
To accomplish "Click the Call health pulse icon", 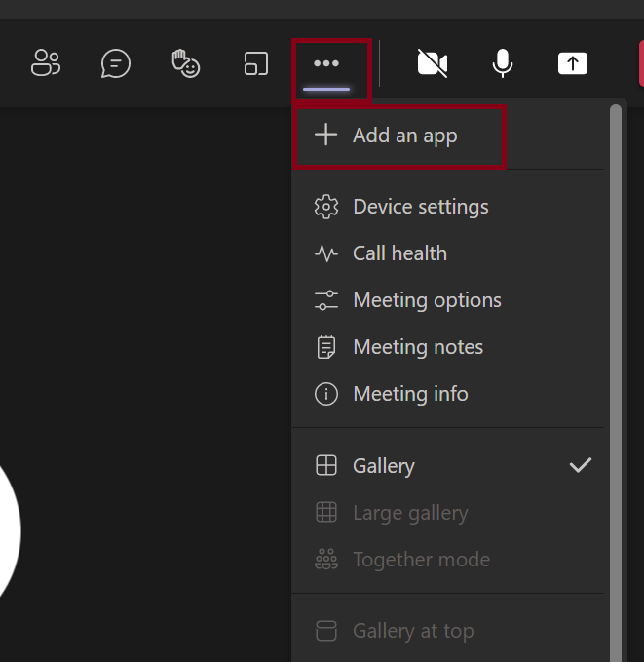I will pyautogui.click(x=326, y=253).
